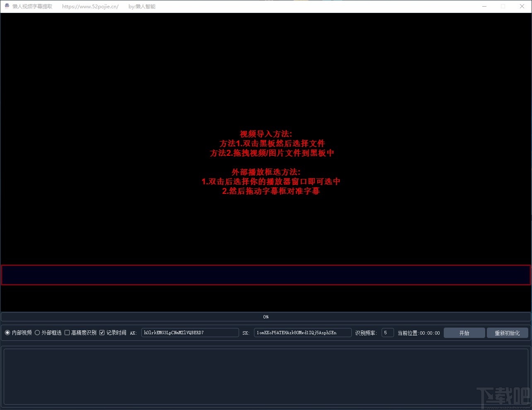Screen dimensions: 532x410
Task: Click the 开始 button
Action: click(x=464, y=333)
